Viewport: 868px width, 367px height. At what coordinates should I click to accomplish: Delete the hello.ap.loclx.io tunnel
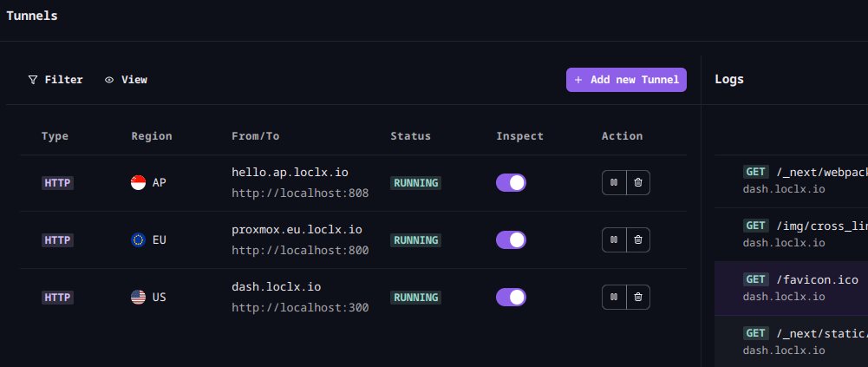point(638,183)
